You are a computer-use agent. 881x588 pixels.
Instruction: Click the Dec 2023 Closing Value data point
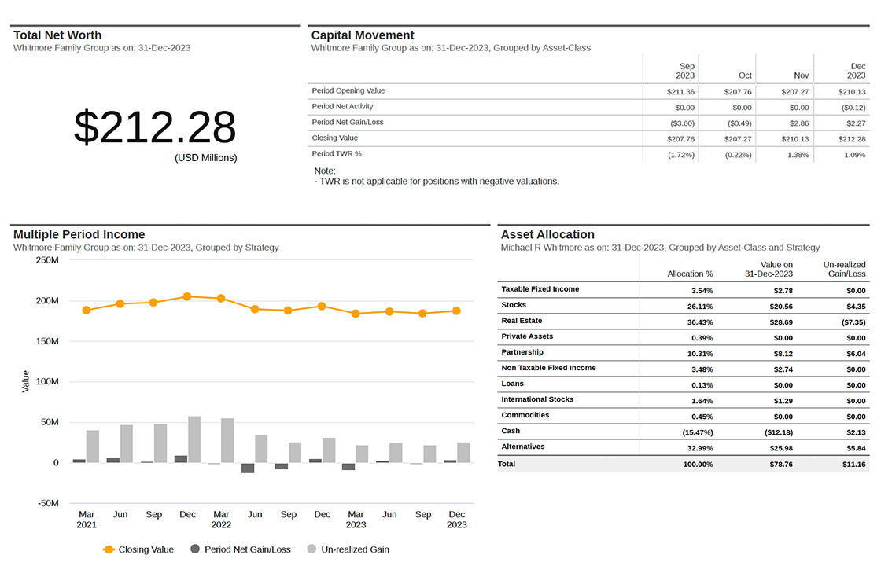click(x=456, y=311)
